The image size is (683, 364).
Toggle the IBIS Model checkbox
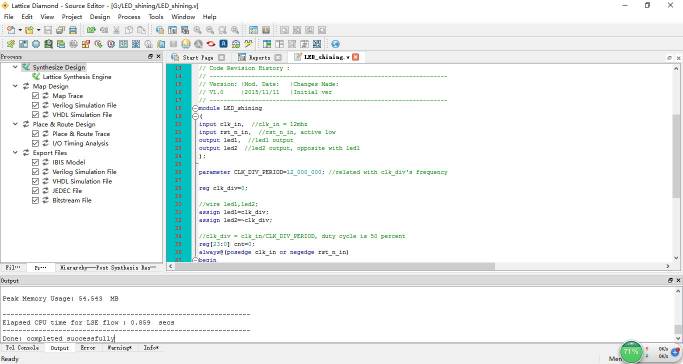point(36,162)
